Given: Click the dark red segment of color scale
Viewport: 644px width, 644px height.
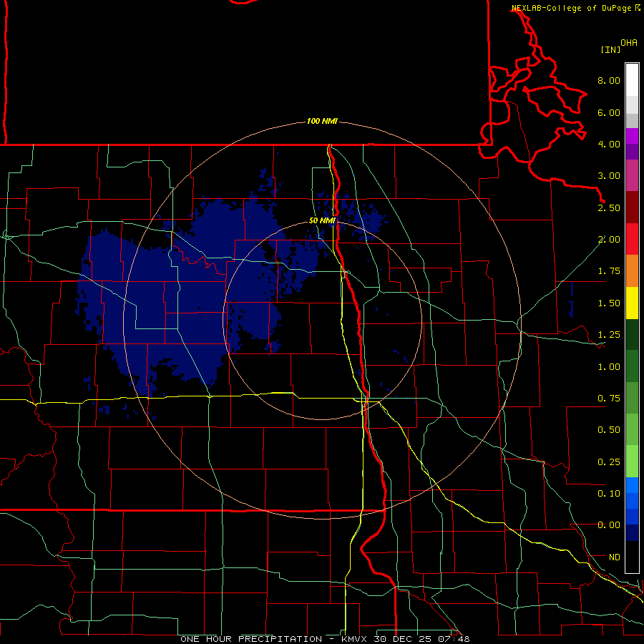Looking at the screenshot, I should coord(632,208).
